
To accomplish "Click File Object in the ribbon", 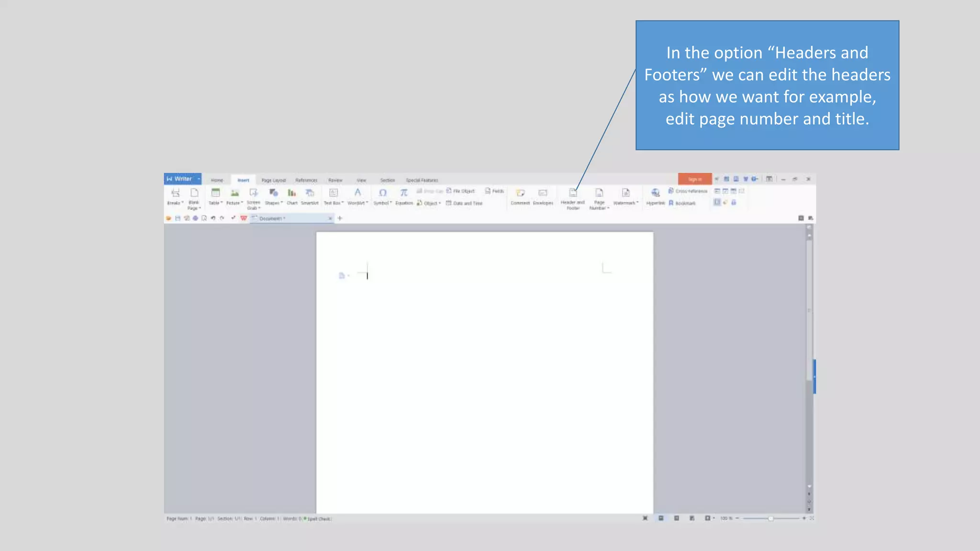I will (x=460, y=191).
